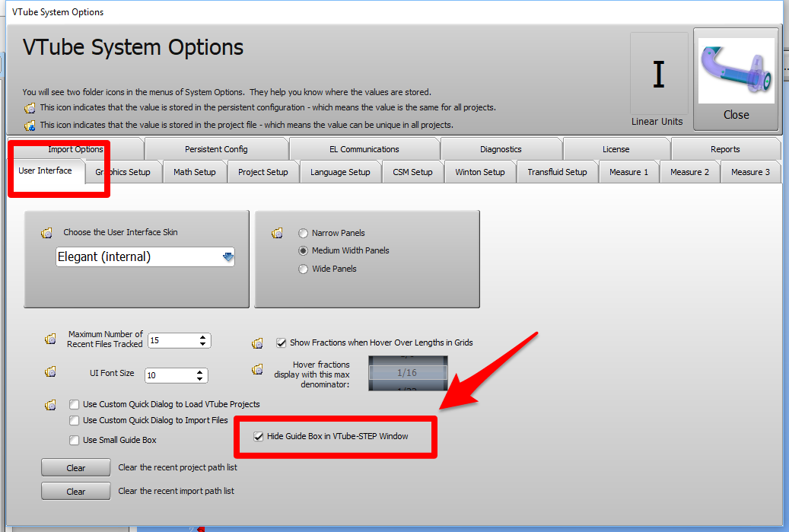Clear the recent project path list

(x=75, y=467)
